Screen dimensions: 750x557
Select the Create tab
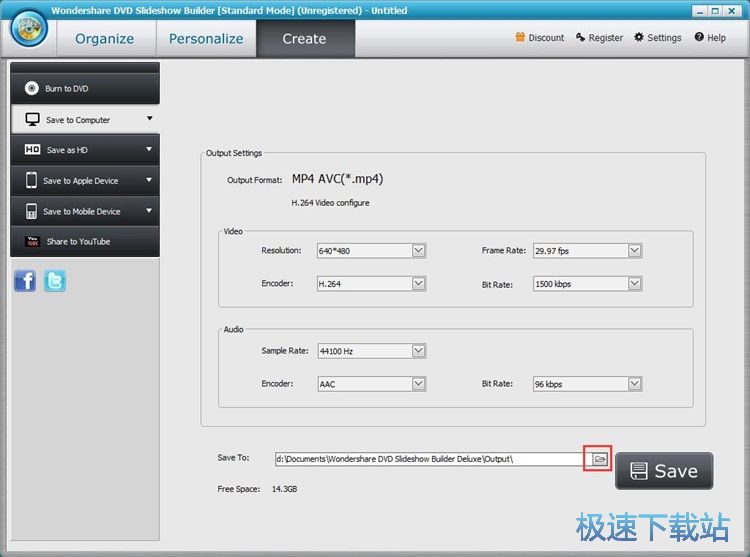click(305, 39)
